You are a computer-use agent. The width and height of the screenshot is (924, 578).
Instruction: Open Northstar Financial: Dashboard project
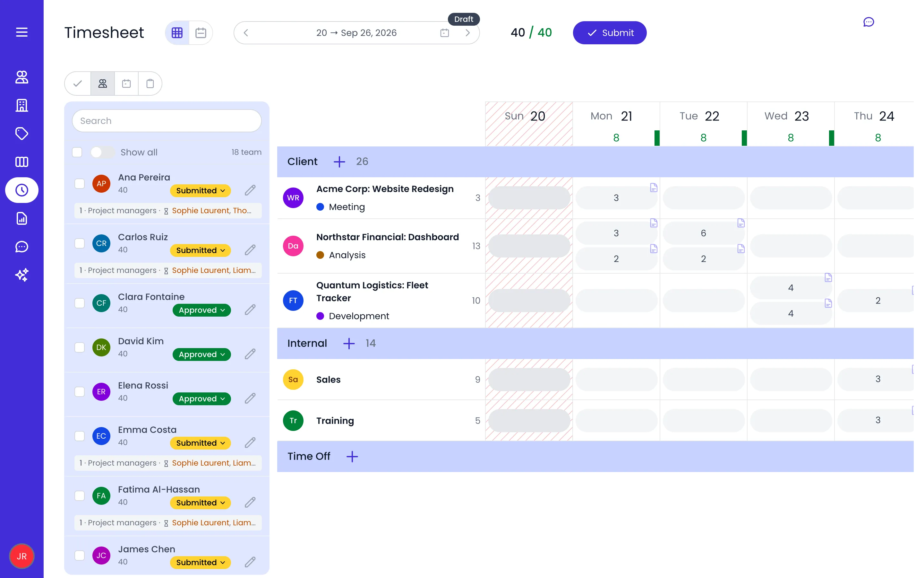(388, 237)
